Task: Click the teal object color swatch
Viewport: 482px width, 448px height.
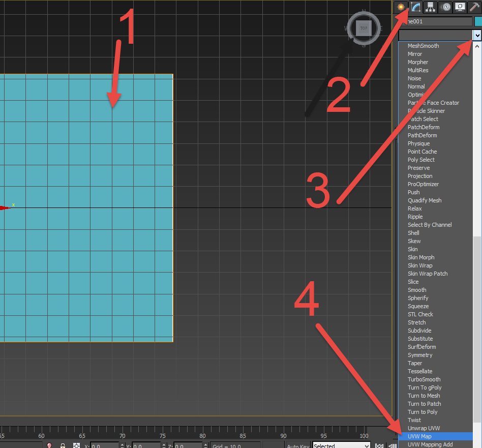Action: point(478,20)
